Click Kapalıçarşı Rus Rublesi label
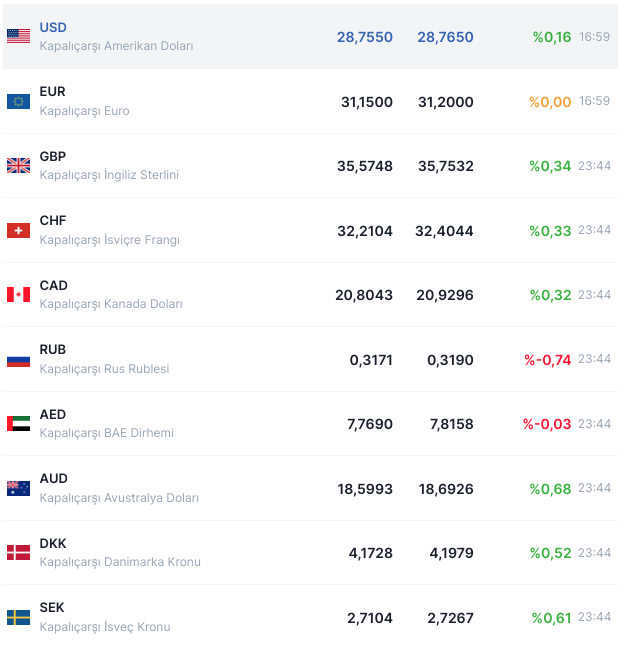 tap(104, 369)
